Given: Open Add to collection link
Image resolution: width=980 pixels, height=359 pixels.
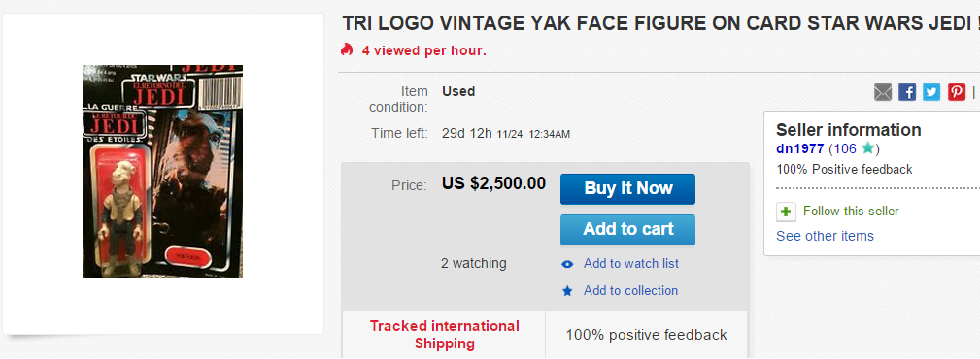Looking at the screenshot, I should [x=630, y=290].
